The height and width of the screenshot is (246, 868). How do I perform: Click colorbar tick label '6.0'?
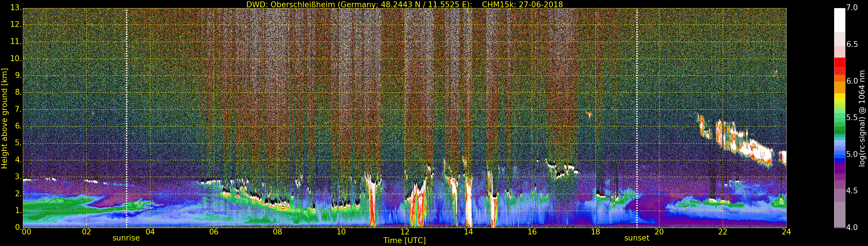tap(852, 81)
